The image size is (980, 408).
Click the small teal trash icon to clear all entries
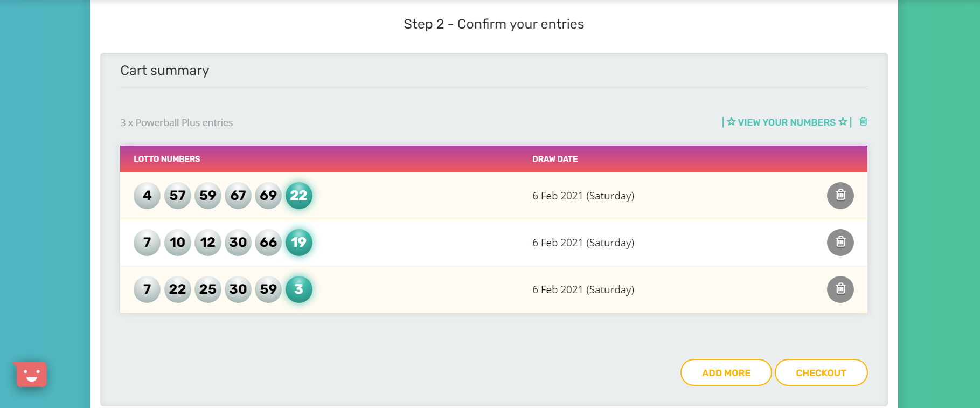[863, 122]
